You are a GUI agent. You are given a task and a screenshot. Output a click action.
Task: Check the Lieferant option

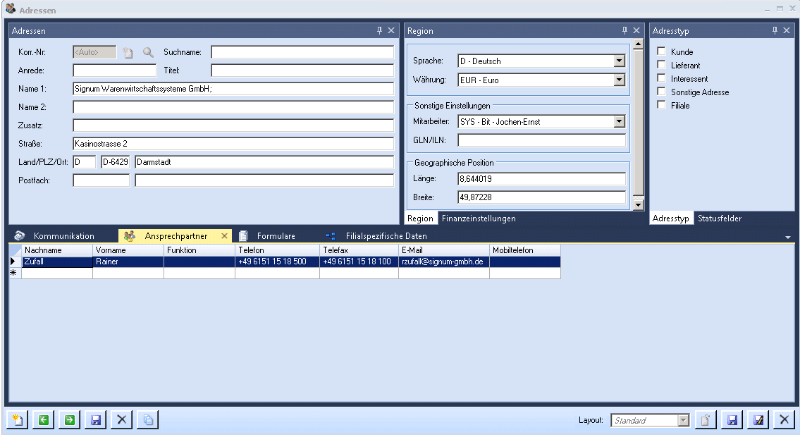[661, 65]
